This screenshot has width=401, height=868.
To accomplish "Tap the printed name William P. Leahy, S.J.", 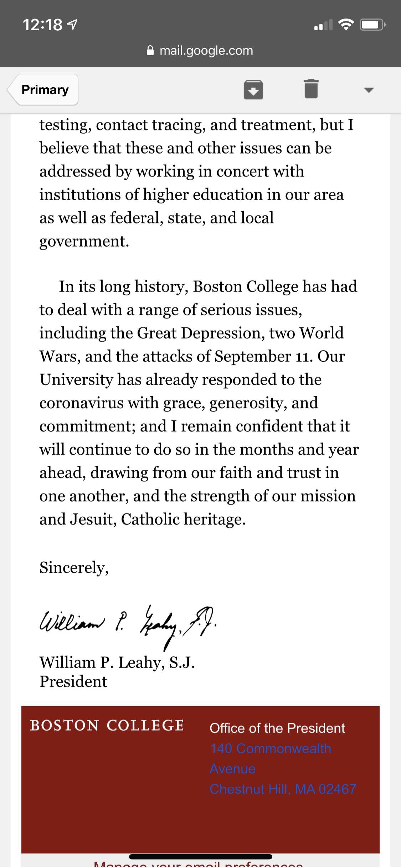I will coord(117,663).
